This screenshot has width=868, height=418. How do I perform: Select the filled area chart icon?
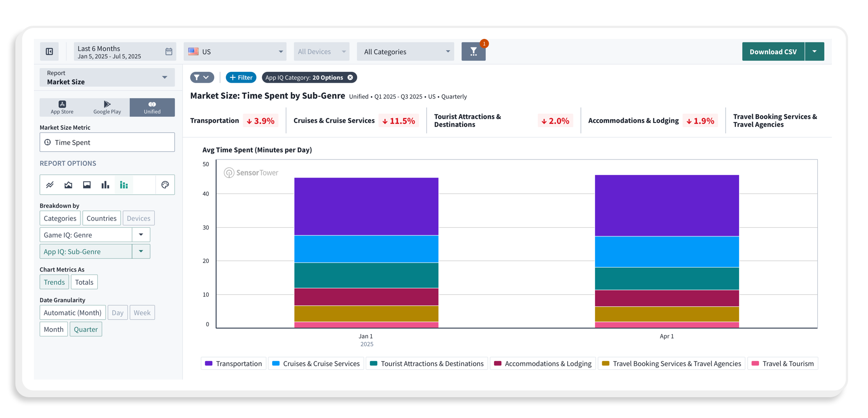click(87, 185)
